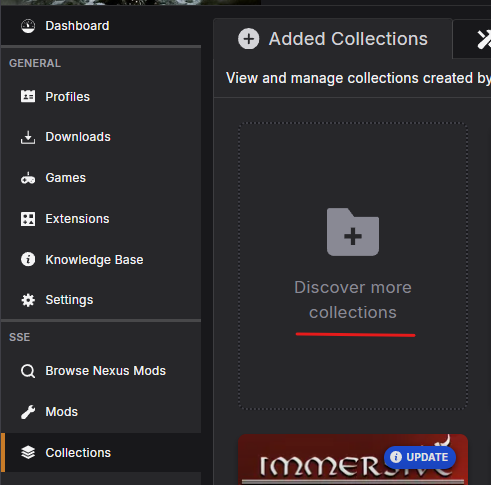Click the UPDATE badge on the collection
The height and width of the screenshot is (485, 491).
(x=420, y=457)
